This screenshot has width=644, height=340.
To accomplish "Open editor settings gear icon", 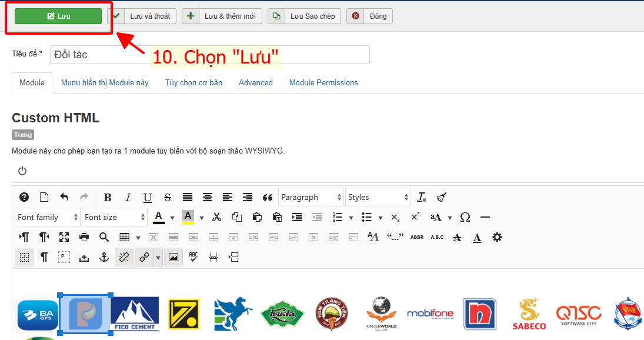I will (497, 237).
